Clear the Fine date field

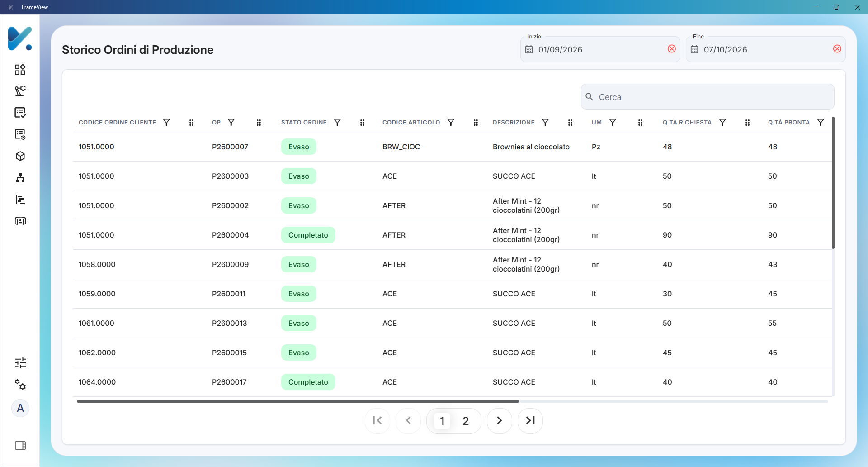coord(837,49)
